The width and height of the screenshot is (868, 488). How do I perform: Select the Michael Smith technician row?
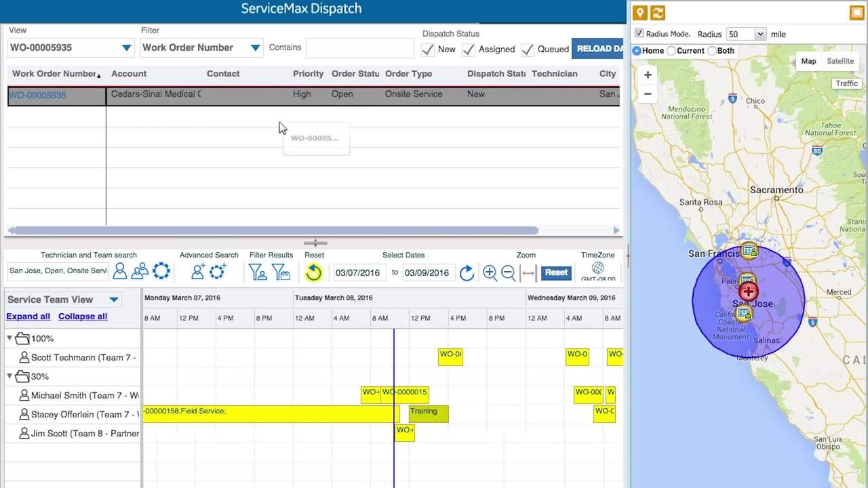tap(73, 395)
